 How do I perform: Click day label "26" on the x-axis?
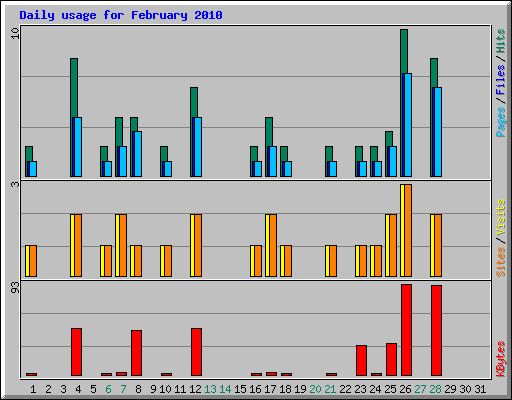[405, 389]
